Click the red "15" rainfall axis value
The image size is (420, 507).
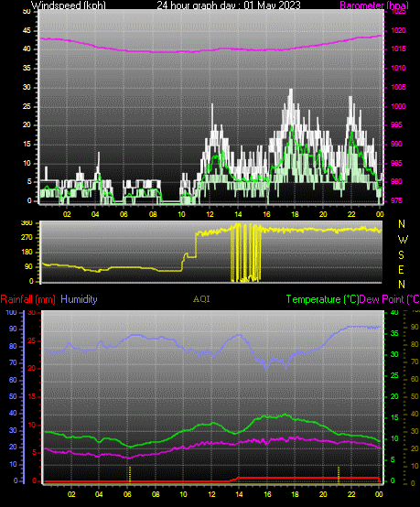[x=32, y=397]
